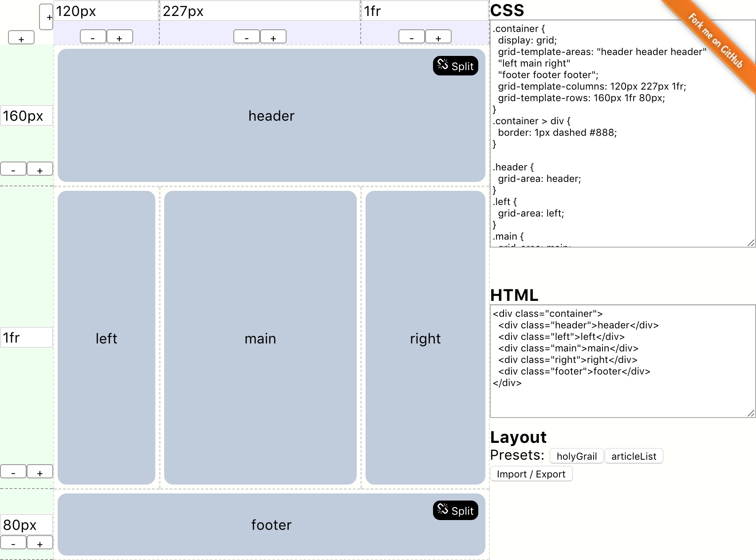Apply the articleList layout preset
The width and height of the screenshot is (756, 560).
pyautogui.click(x=634, y=456)
